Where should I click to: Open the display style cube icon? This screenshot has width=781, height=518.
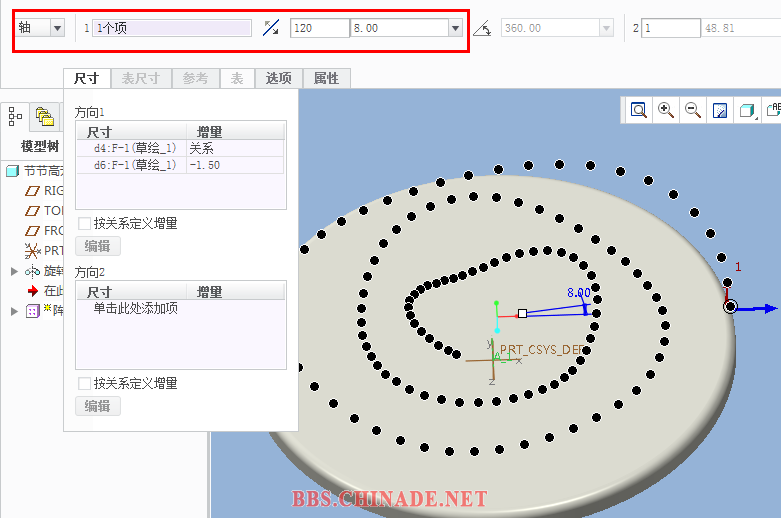pyautogui.click(x=746, y=111)
